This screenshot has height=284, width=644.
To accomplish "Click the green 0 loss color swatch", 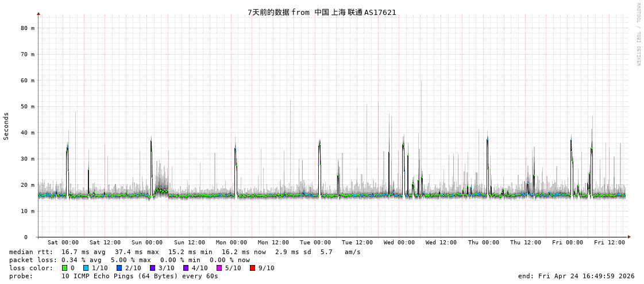I will [64, 268].
